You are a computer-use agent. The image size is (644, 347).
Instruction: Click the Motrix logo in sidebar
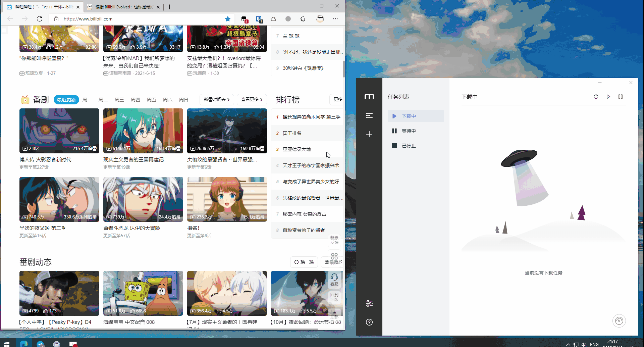coord(369,97)
